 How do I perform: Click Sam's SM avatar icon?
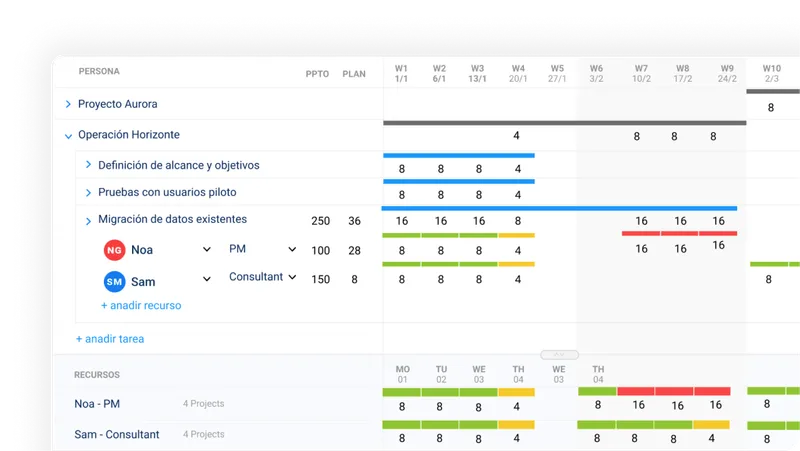pyautogui.click(x=114, y=282)
